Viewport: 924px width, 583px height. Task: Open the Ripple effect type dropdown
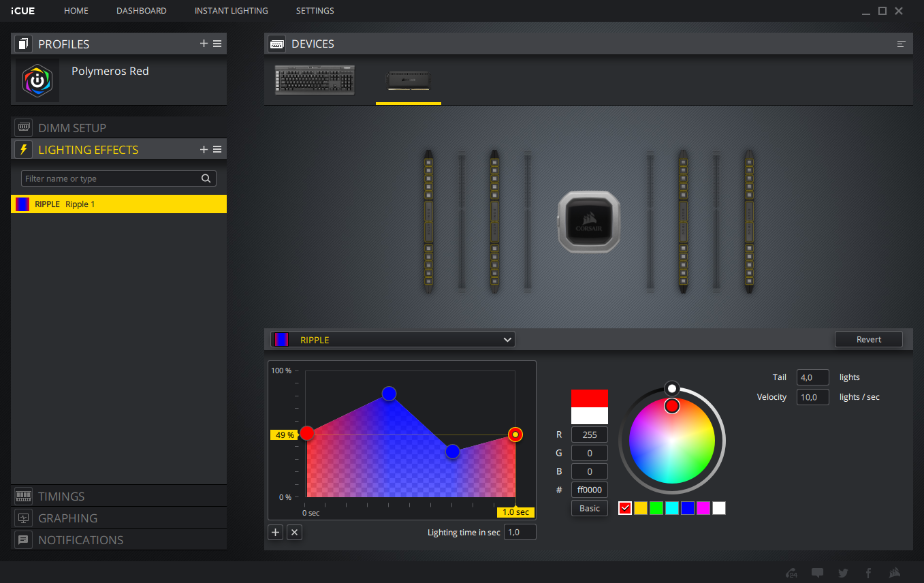click(393, 339)
